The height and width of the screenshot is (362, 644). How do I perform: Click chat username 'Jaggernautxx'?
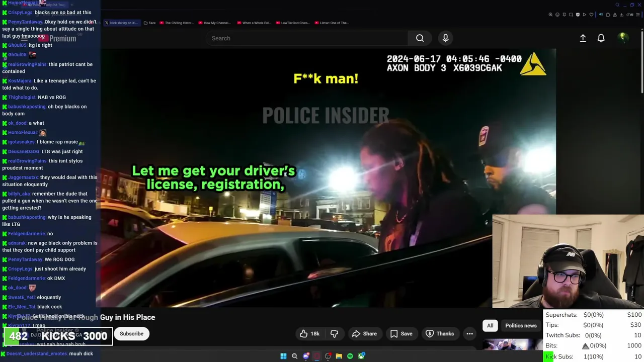click(23, 177)
